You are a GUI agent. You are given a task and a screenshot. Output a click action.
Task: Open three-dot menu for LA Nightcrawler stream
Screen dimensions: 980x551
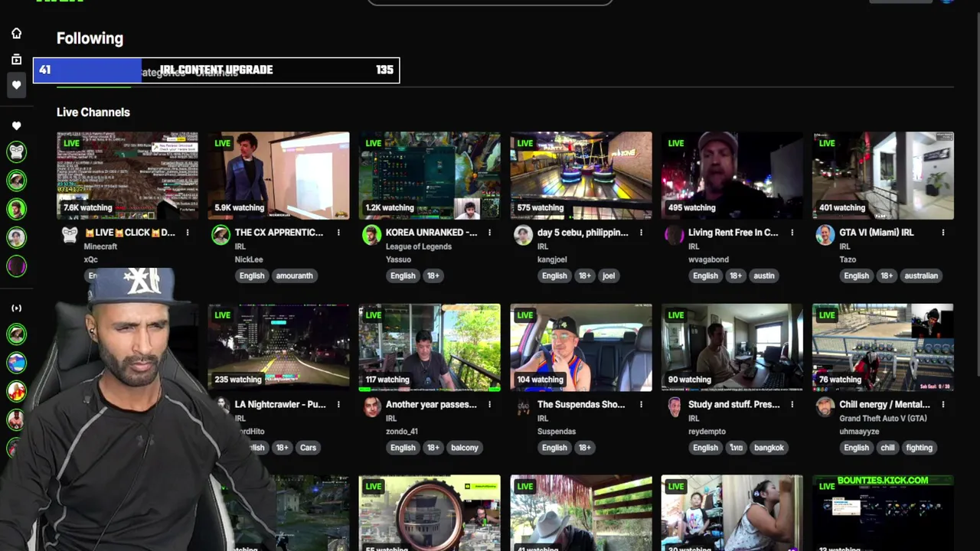tap(338, 405)
